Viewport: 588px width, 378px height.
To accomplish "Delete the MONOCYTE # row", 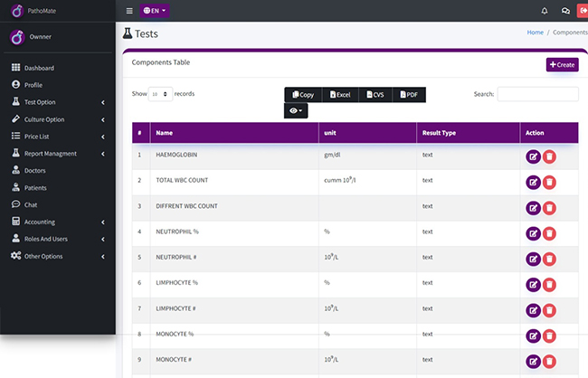I will 549,362.
